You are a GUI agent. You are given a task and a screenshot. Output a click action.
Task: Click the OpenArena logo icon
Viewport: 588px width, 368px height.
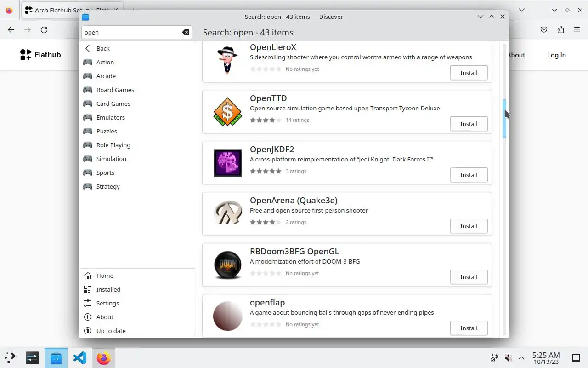pyautogui.click(x=227, y=213)
